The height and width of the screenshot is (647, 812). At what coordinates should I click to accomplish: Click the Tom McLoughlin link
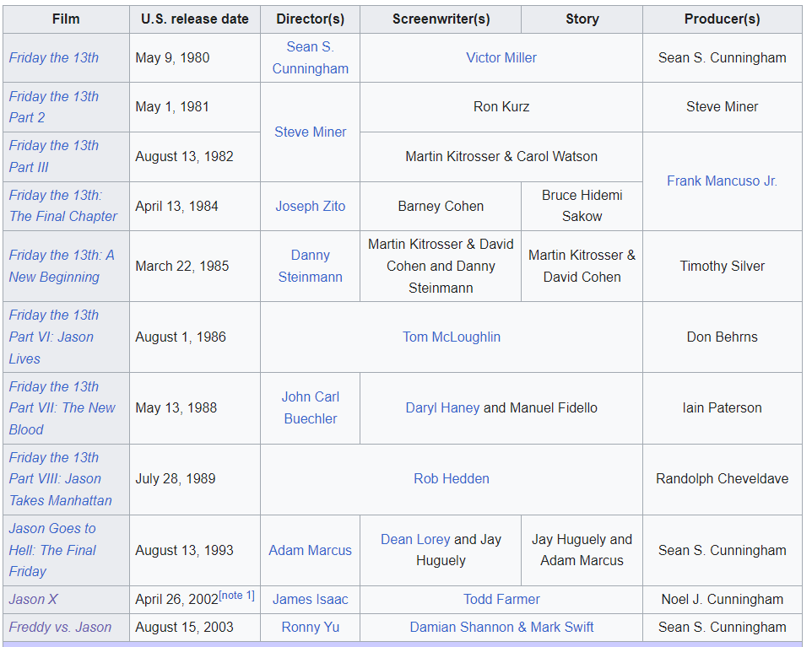coord(452,337)
